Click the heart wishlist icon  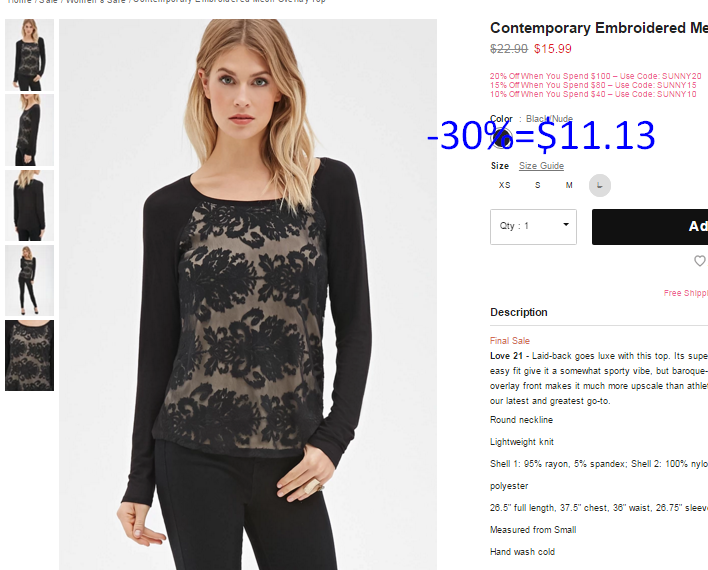point(699,261)
